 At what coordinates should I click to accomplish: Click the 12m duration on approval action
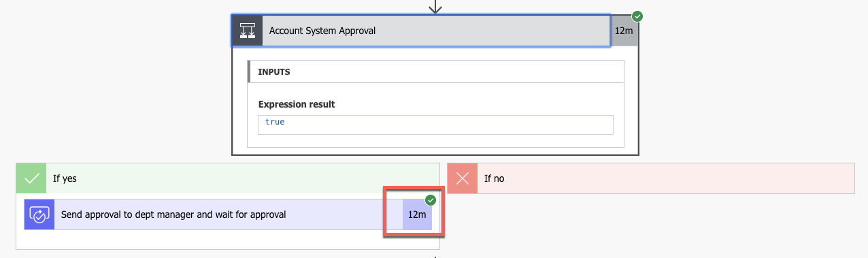pyautogui.click(x=417, y=214)
